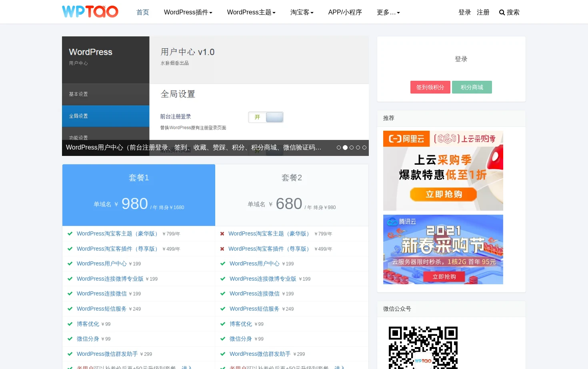
Task: Open WordPress短信服务 in 套餐2 list
Action: 254,309
